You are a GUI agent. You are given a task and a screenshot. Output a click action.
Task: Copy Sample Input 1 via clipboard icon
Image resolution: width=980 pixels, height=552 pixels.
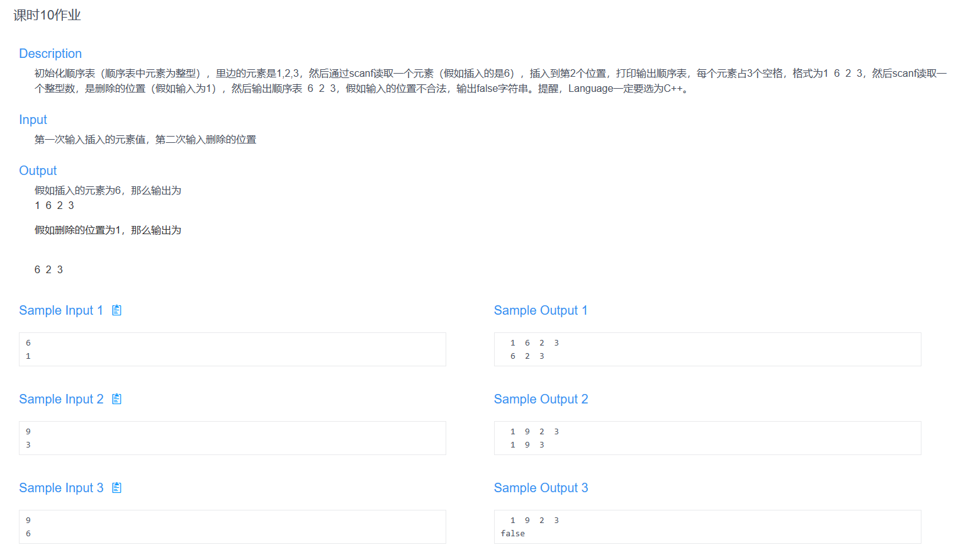[116, 310]
